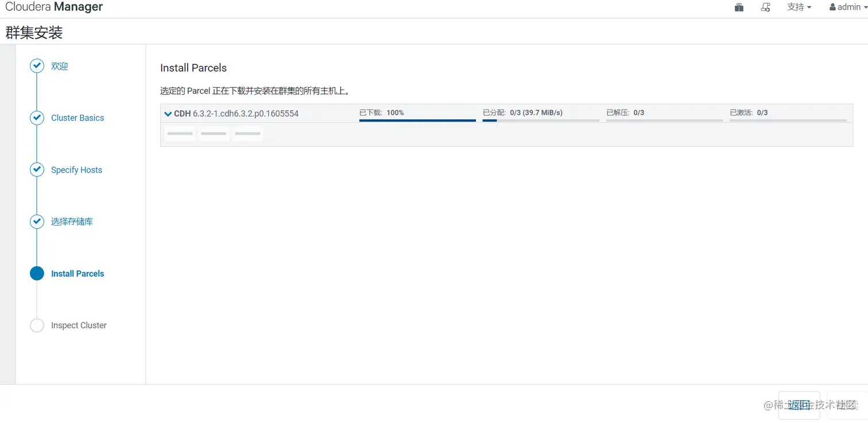Click the second host placeholder box
The width and height of the screenshot is (868, 423).
(214, 134)
